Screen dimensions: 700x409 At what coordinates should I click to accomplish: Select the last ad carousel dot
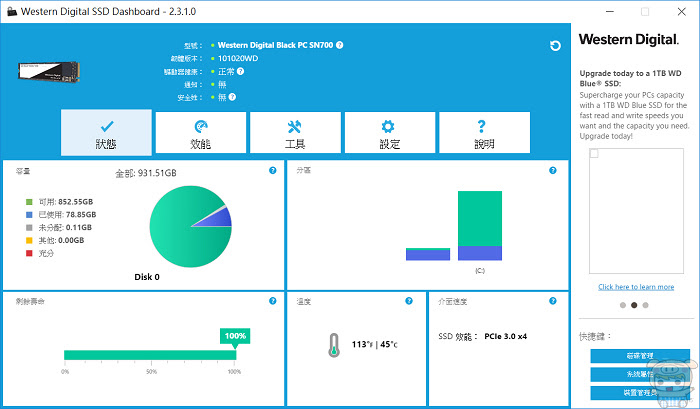tap(645, 305)
